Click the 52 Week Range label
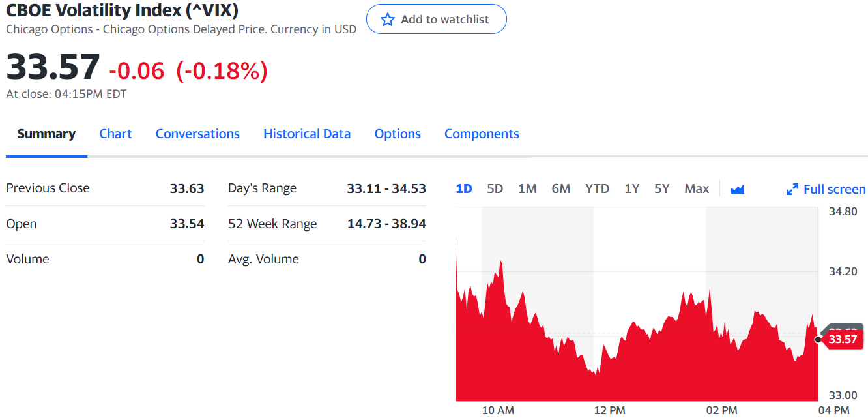The width and height of the screenshot is (868, 420). pyautogui.click(x=272, y=224)
